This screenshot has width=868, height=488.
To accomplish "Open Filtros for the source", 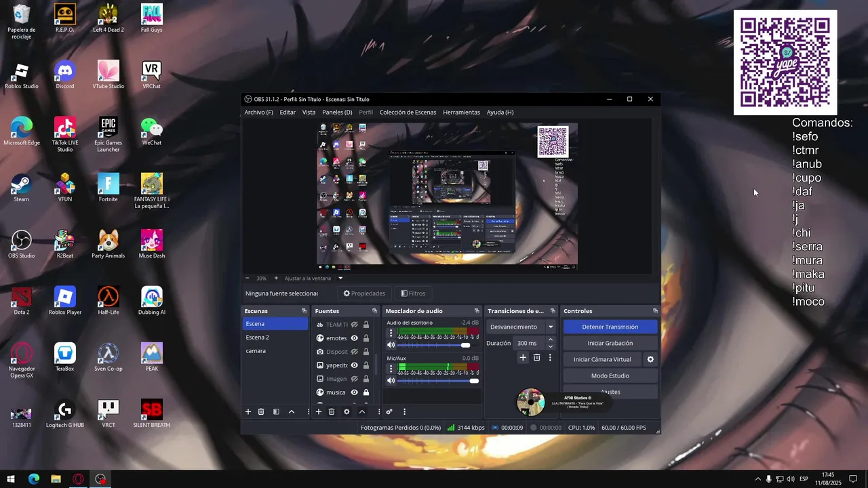I will coord(413,293).
